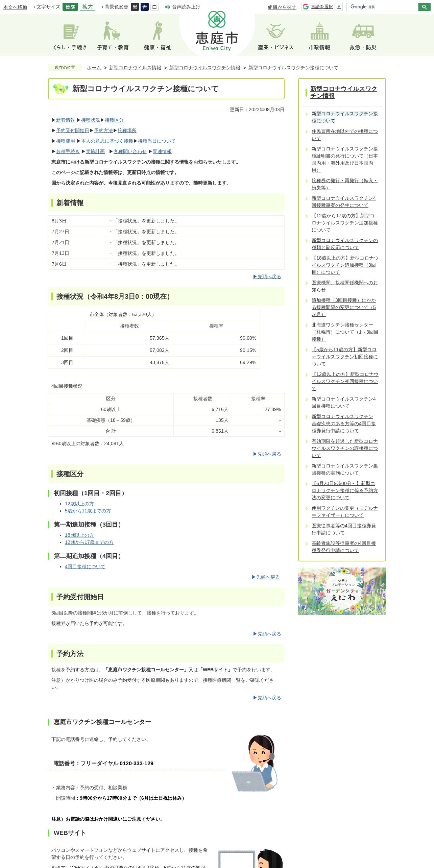Set text size to 標準
This screenshot has width=434, height=868.
70,7
